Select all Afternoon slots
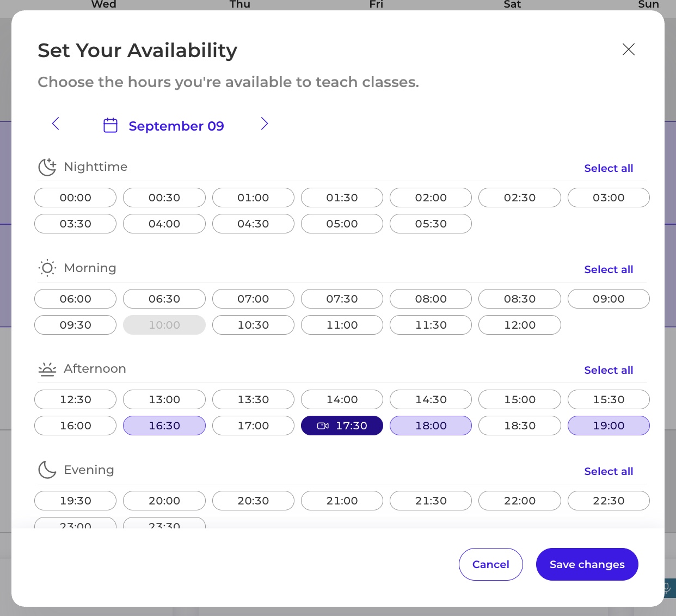 (609, 370)
